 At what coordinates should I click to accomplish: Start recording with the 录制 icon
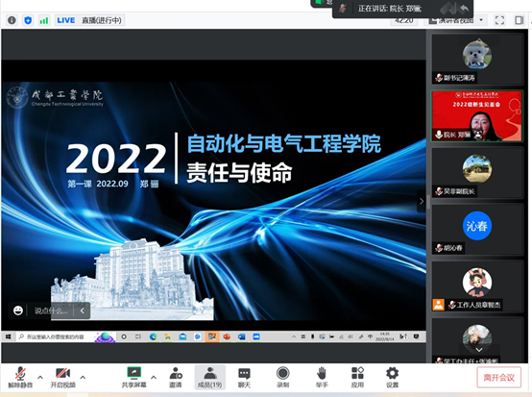click(282, 378)
